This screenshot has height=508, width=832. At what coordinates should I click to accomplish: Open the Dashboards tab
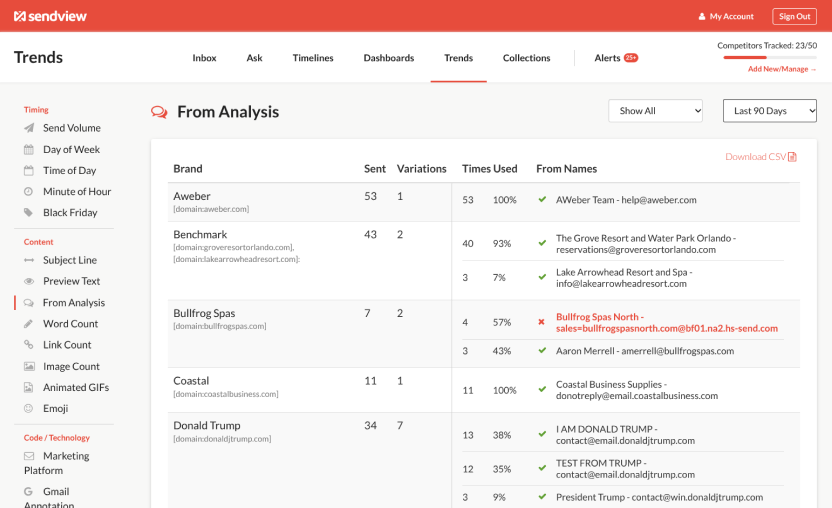[x=389, y=58]
